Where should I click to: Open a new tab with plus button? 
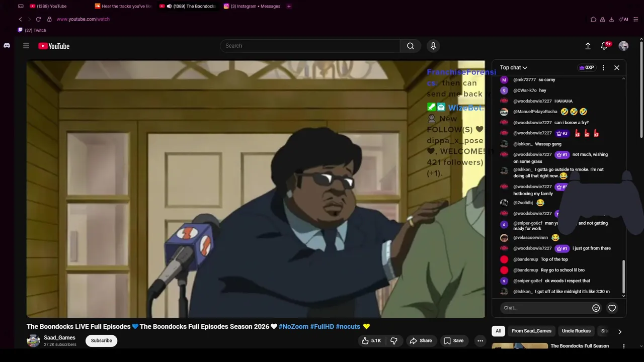coord(289,6)
